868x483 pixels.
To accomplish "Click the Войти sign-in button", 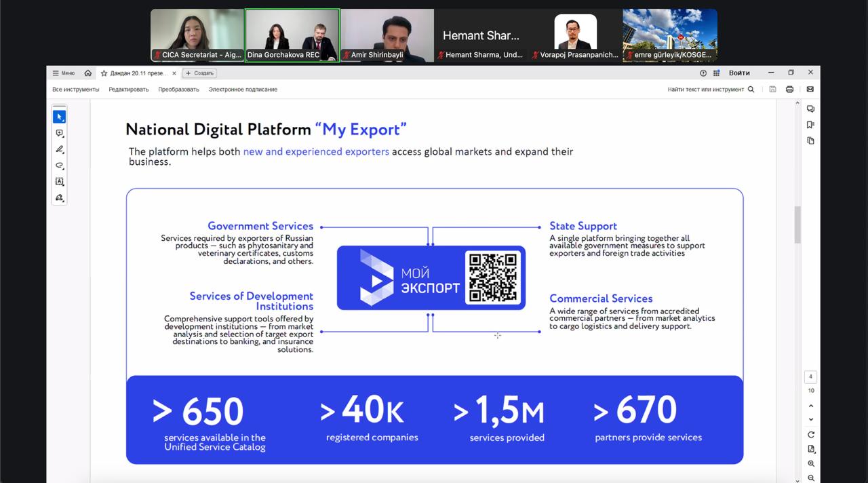I will [x=739, y=73].
